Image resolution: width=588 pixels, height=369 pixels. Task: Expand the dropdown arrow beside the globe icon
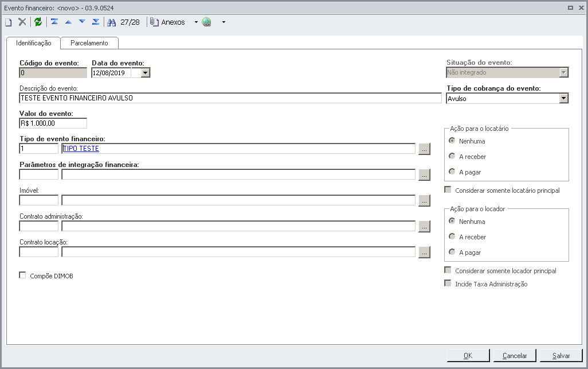coord(224,22)
